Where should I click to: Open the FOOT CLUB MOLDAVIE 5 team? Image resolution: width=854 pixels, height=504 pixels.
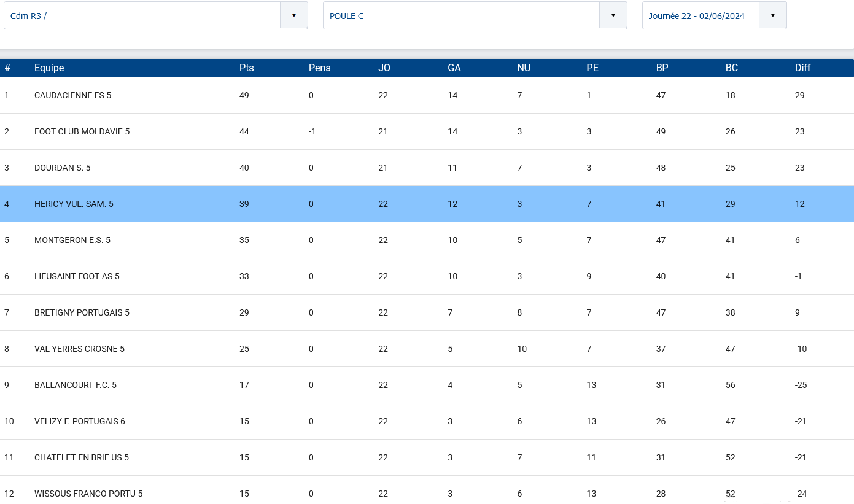[82, 131]
